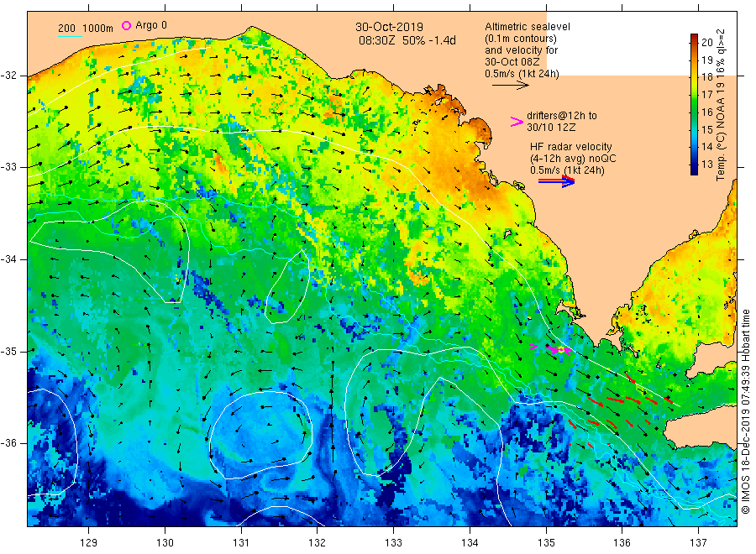Click the 'Argo 0' legend label
Screen dimensions: 756x554
click(151, 25)
